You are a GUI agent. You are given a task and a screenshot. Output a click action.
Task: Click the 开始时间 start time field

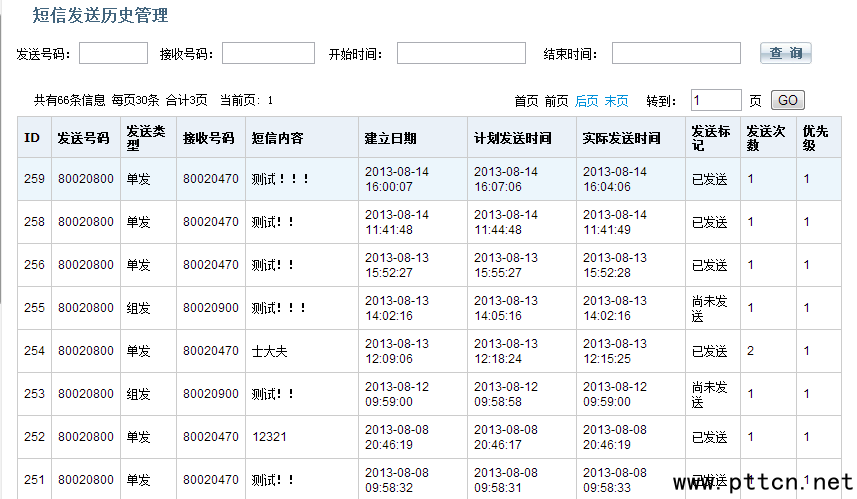(461, 53)
